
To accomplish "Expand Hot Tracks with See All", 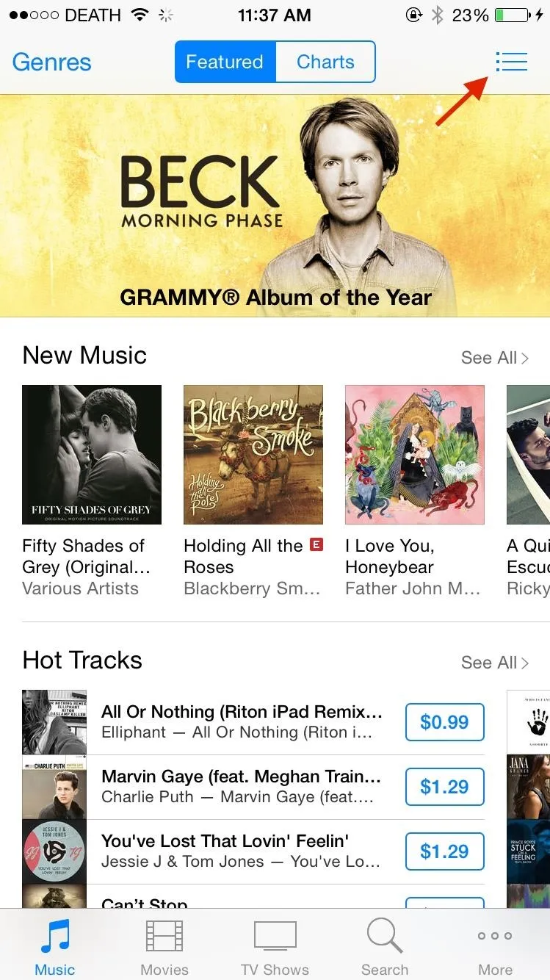I will 494,663.
